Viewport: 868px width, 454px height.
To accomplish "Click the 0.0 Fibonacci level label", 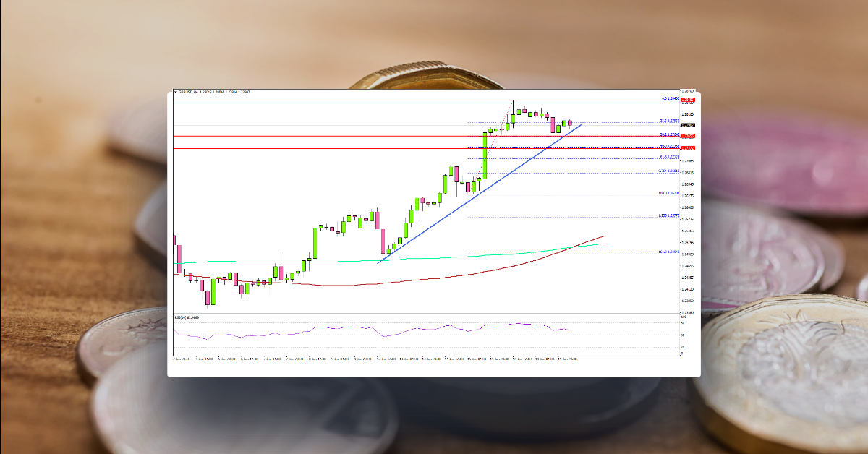I will coord(667,99).
